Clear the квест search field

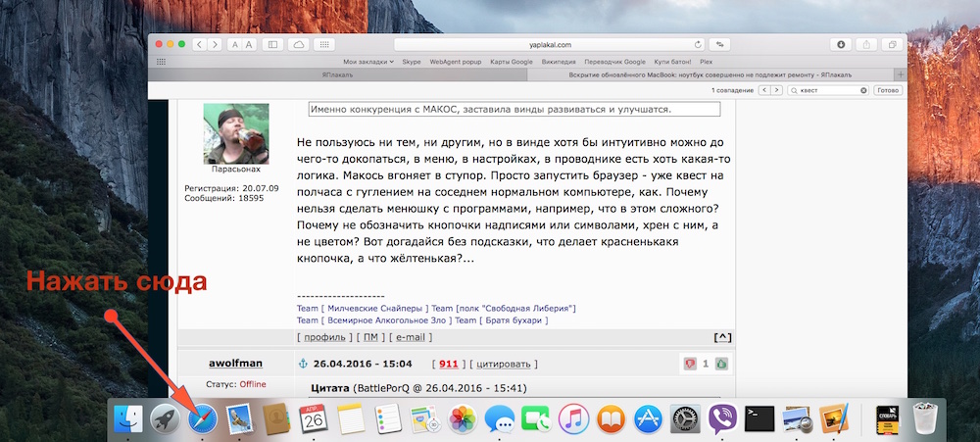tap(863, 90)
